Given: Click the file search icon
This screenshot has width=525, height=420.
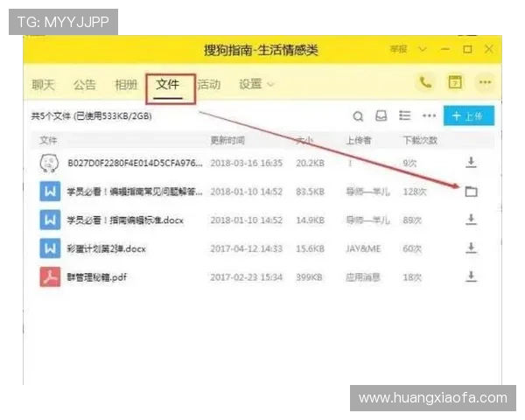Looking at the screenshot, I should (358, 116).
